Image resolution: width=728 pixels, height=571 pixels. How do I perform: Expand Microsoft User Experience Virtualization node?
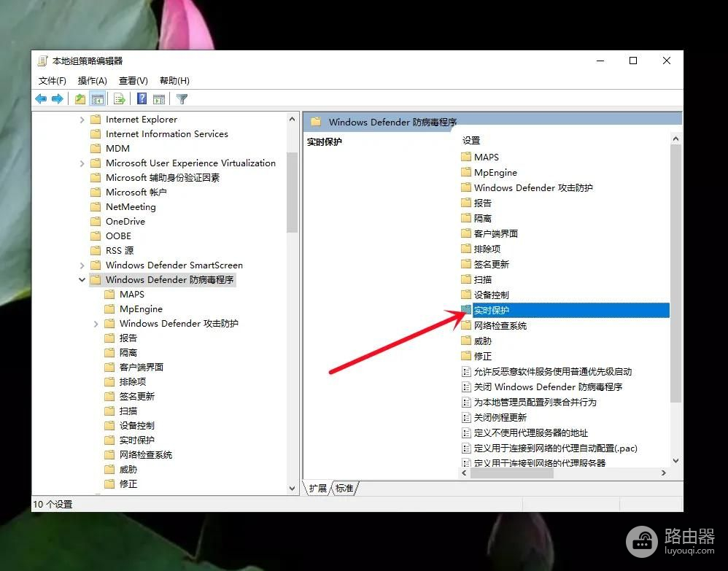pyautogui.click(x=82, y=163)
